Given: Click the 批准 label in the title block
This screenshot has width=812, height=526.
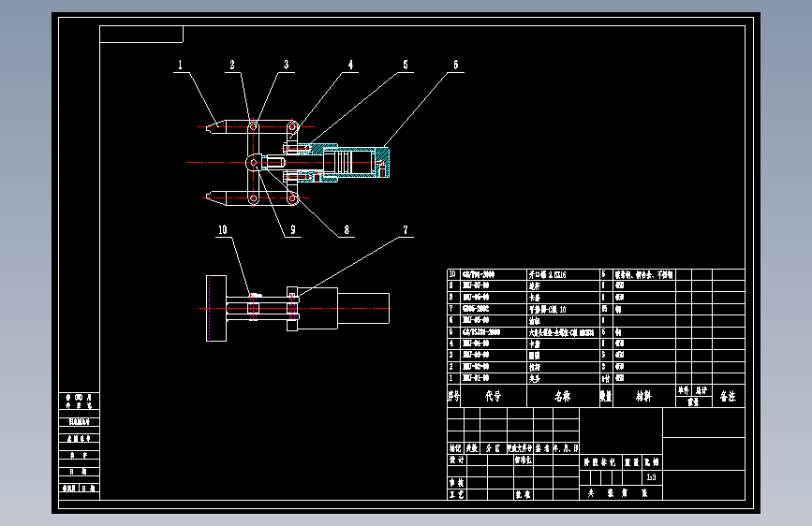Looking at the screenshot, I should (523, 495).
